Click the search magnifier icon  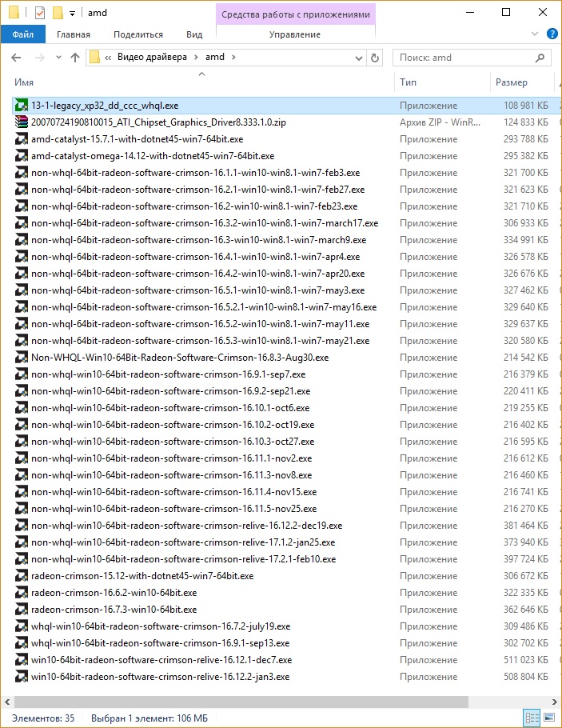pyautogui.click(x=540, y=58)
